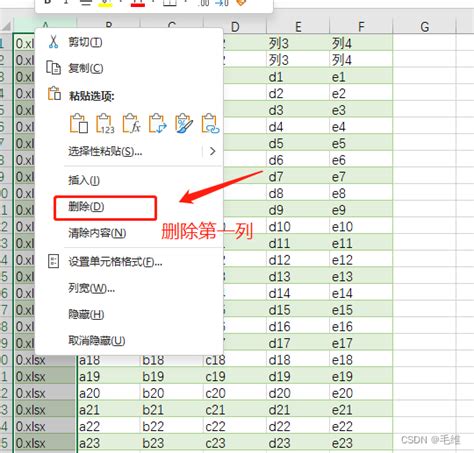Click the e21 cell
This screenshot has height=453, width=474.
pyautogui.click(x=361, y=410)
